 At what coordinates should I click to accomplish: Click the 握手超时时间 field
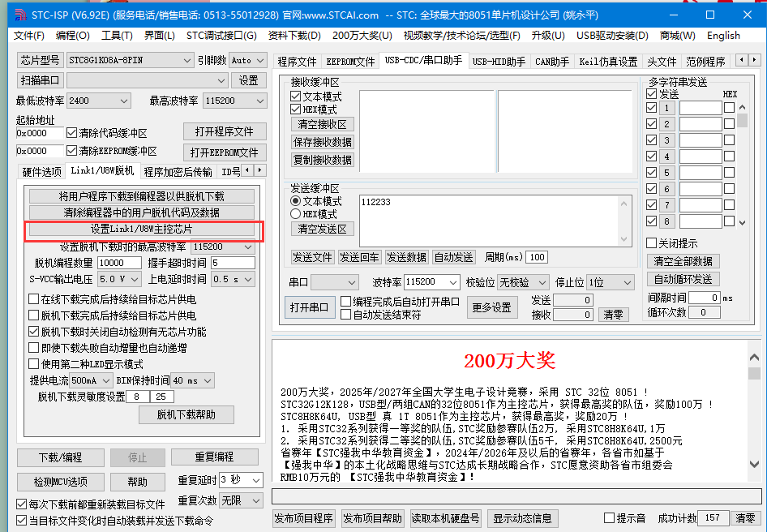coord(233,263)
